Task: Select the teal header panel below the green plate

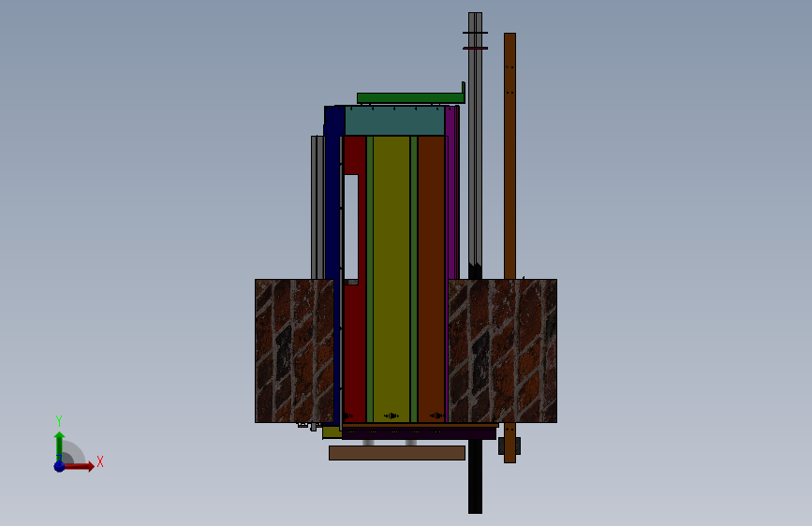Action: pyautogui.click(x=394, y=121)
